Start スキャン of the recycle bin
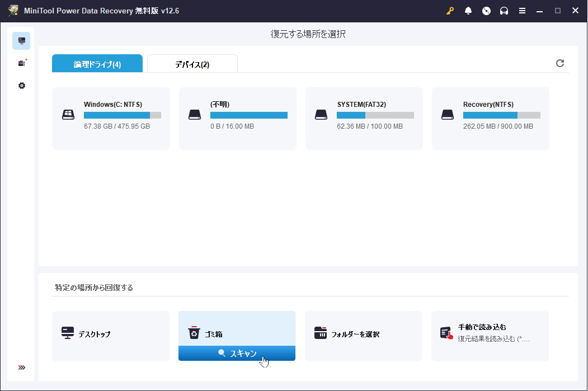Image resolution: width=588 pixels, height=391 pixels. point(237,353)
